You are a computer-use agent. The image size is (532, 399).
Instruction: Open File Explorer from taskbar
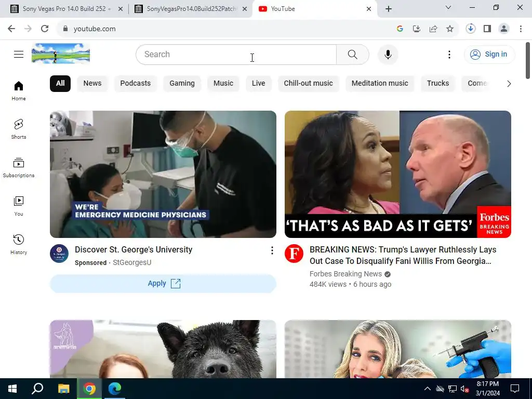coord(63,389)
